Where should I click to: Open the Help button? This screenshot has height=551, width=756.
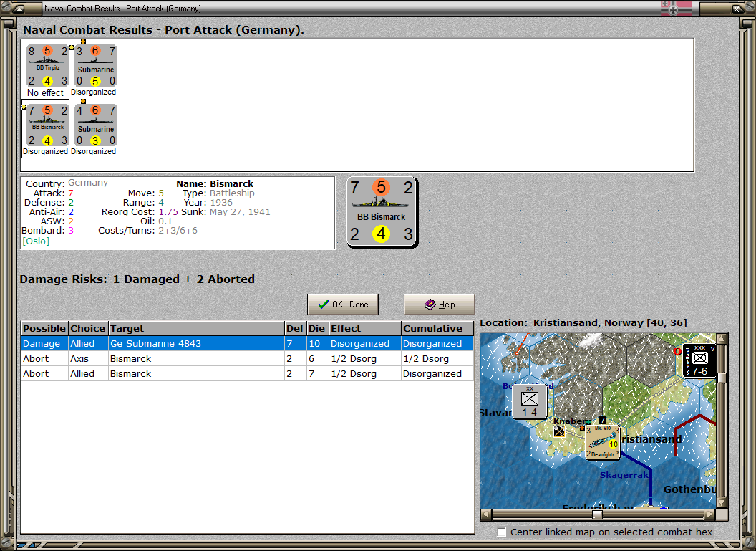coord(440,305)
